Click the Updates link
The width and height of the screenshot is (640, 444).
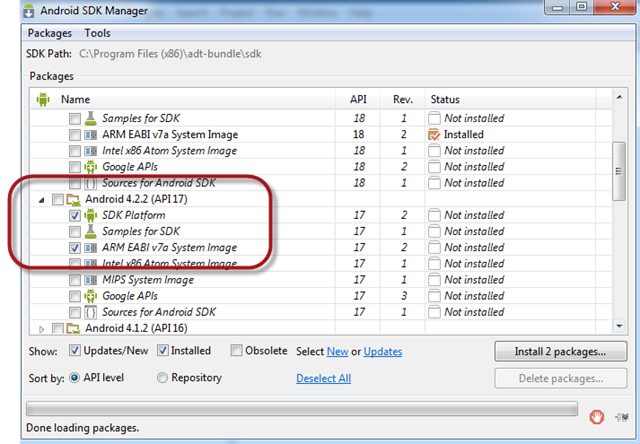(x=383, y=352)
